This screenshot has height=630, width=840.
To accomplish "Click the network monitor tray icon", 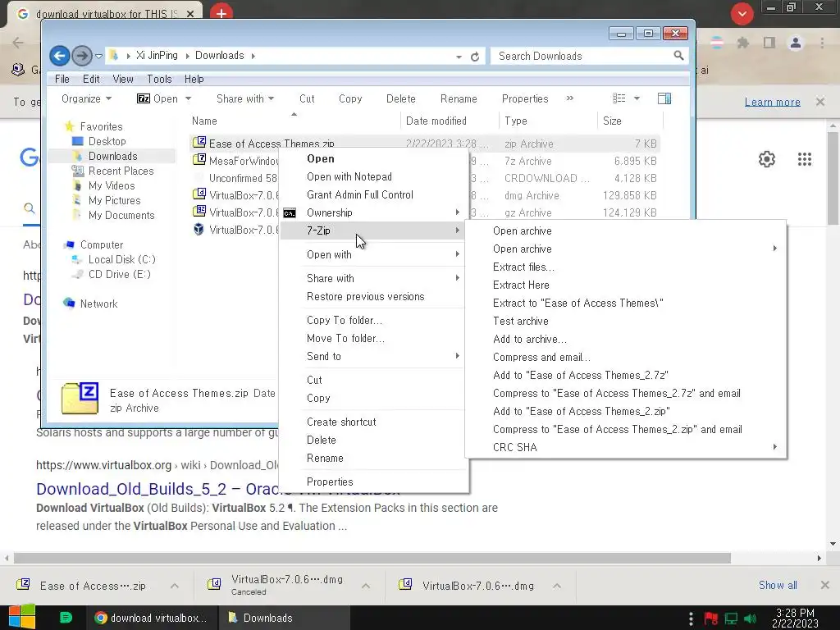I will 731,619.
